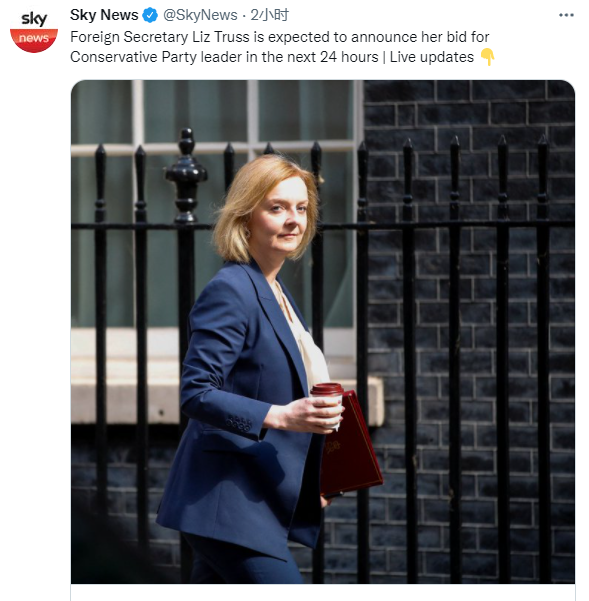Click the 'Live updates' text in the tweet
The height and width of the screenshot is (601, 589).
click(x=431, y=57)
